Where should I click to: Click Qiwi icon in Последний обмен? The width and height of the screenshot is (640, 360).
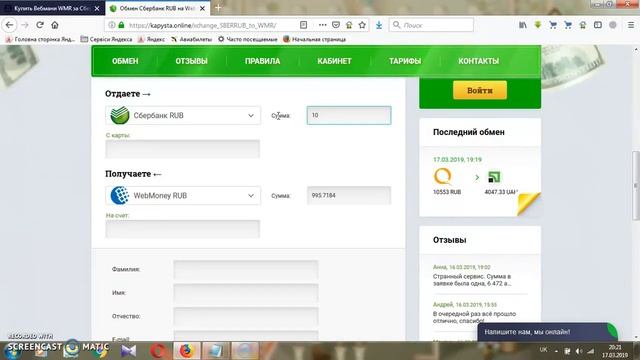[443, 177]
